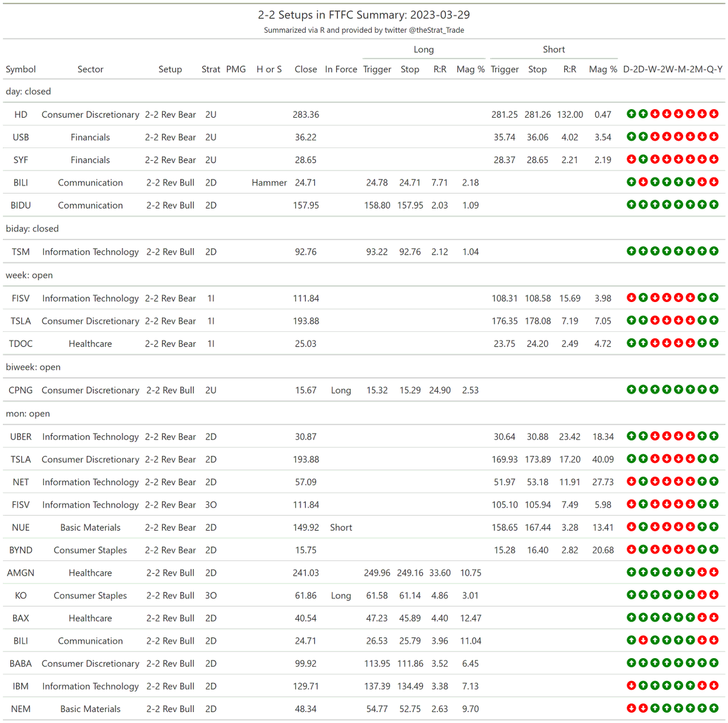Click the 'week: open' group row
This screenshot has width=728, height=723.
tap(364, 275)
